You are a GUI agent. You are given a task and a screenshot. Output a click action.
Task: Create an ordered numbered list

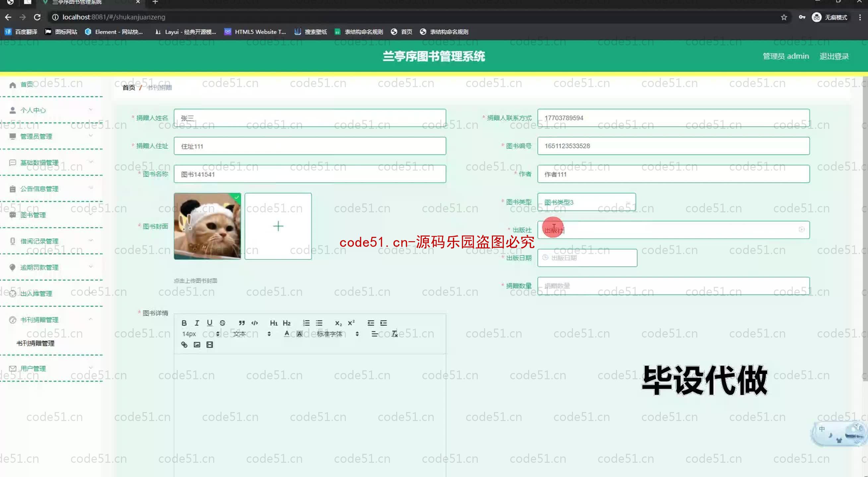pos(306,323)
